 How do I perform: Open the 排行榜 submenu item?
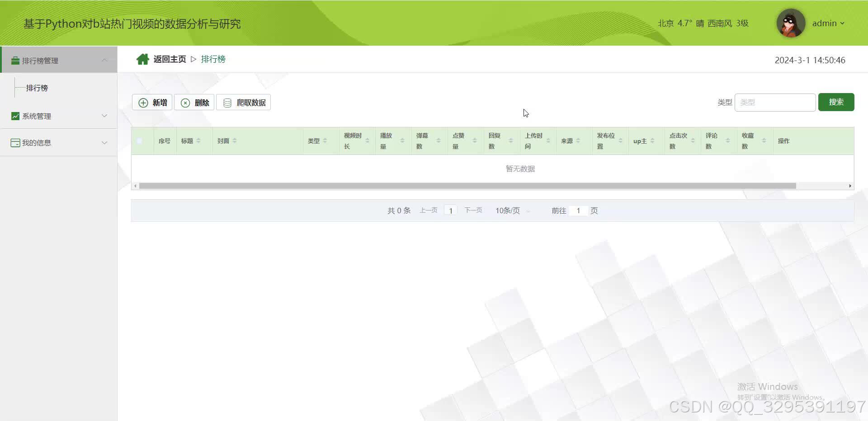click(x=37, y=88)
